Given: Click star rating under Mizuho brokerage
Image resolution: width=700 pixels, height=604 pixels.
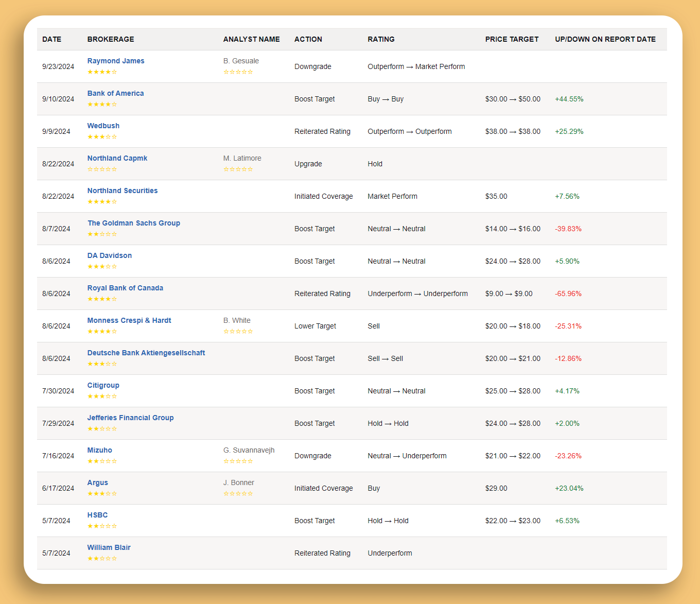Looking at the screenshot, I should tap(102, 461).
